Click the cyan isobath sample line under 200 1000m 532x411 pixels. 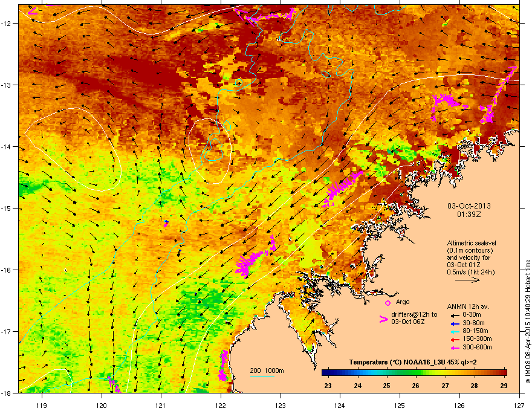tap(262, 377)
